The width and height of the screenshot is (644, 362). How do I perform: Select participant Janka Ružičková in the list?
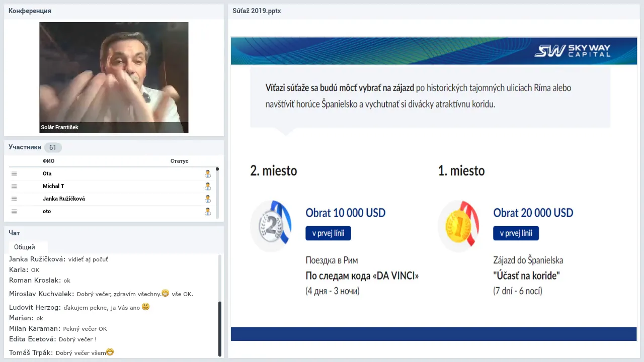pos(113,199)
